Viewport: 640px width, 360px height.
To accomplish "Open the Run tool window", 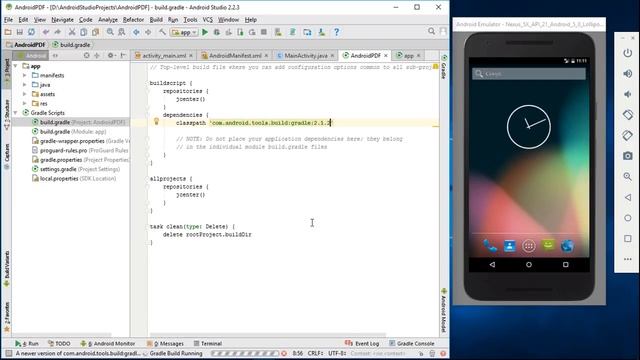I will (x=27, y=344).
